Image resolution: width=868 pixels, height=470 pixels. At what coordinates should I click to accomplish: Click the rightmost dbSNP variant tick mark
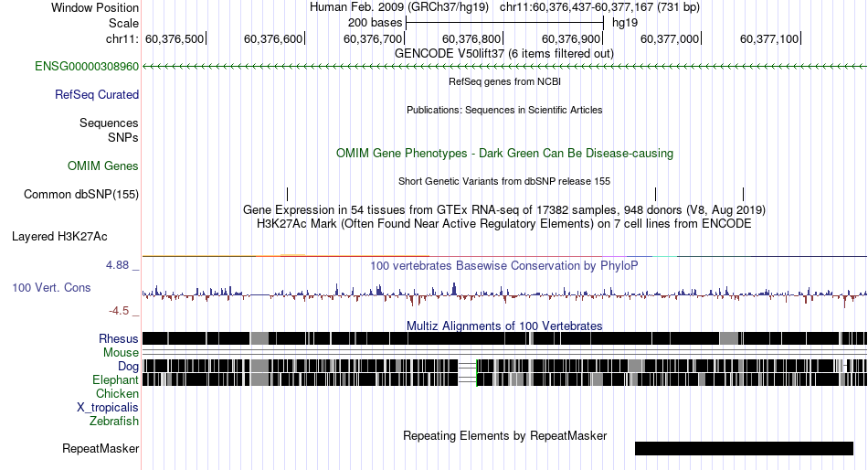point(743,195)
